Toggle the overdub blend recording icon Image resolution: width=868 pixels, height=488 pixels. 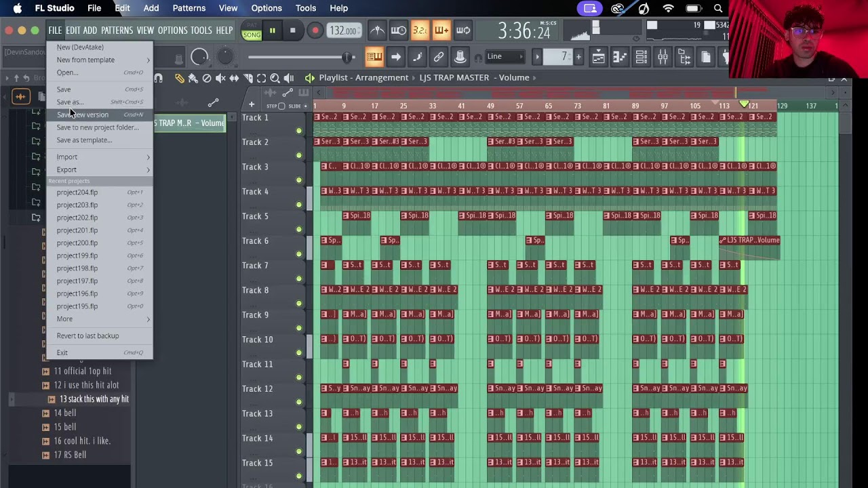441,30
